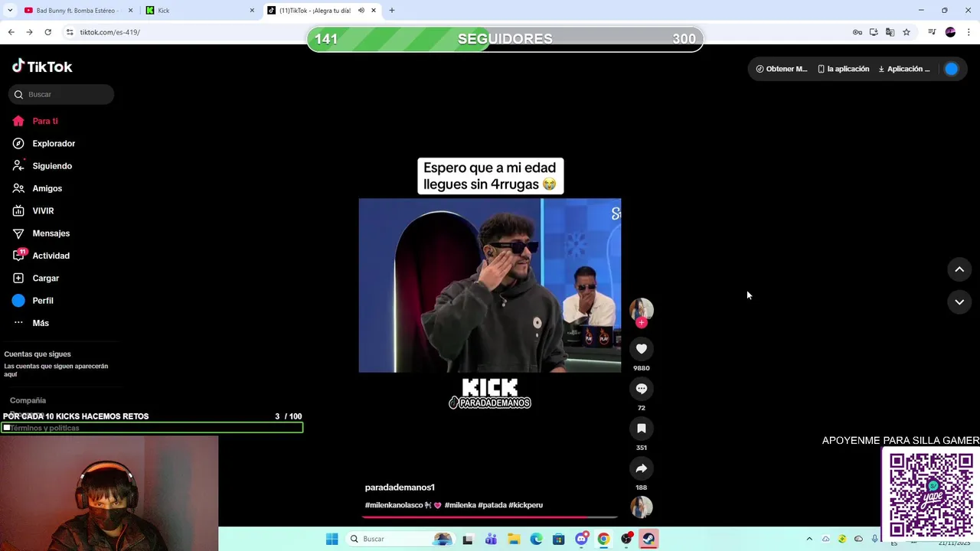Mute the TikTok tab audio icon

click(361, 11)
